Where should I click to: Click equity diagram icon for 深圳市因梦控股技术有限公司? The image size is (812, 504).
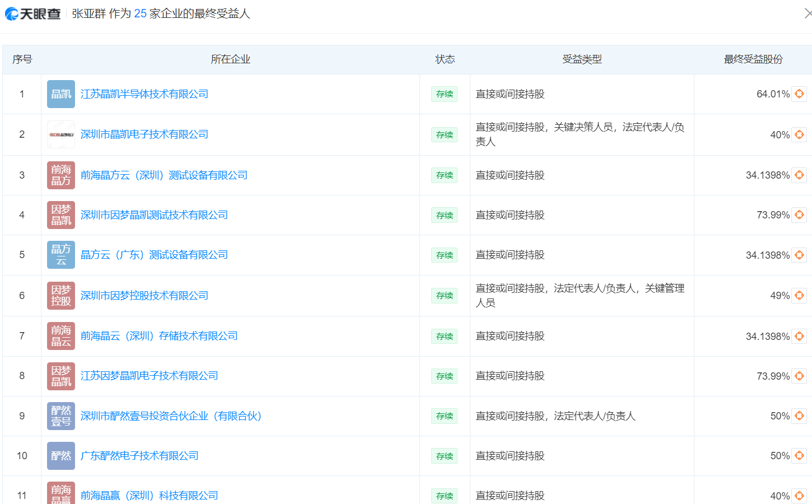799,295
